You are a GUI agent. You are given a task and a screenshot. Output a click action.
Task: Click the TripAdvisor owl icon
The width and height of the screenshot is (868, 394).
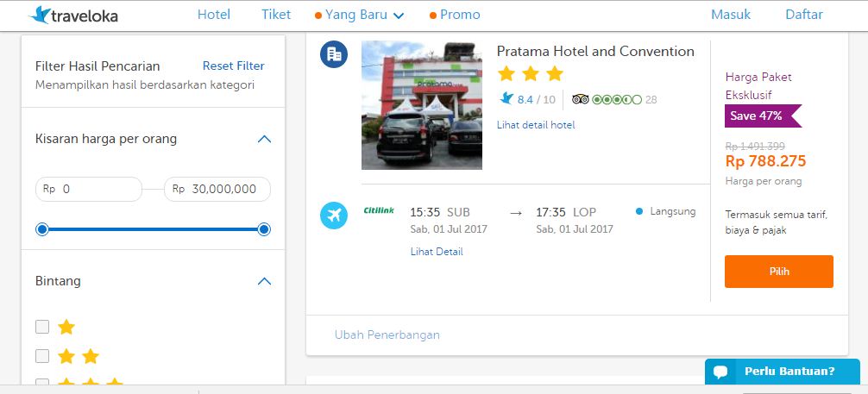point(580,100)
